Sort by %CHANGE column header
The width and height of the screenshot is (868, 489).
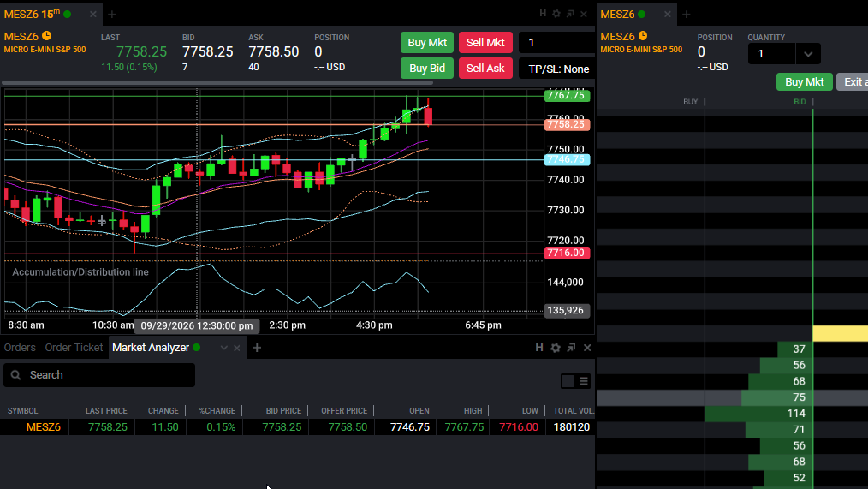click(217, 411)
